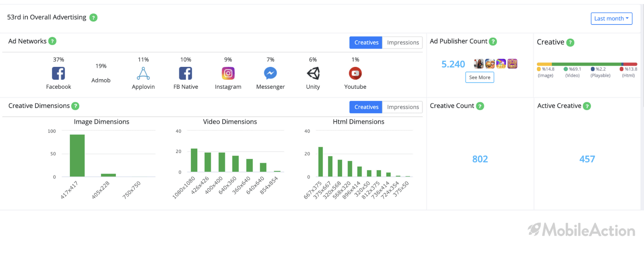This screenshot has width=644, height=255.
Task: Open help icon next to Creative Count
Action: (x=480, y=106)
